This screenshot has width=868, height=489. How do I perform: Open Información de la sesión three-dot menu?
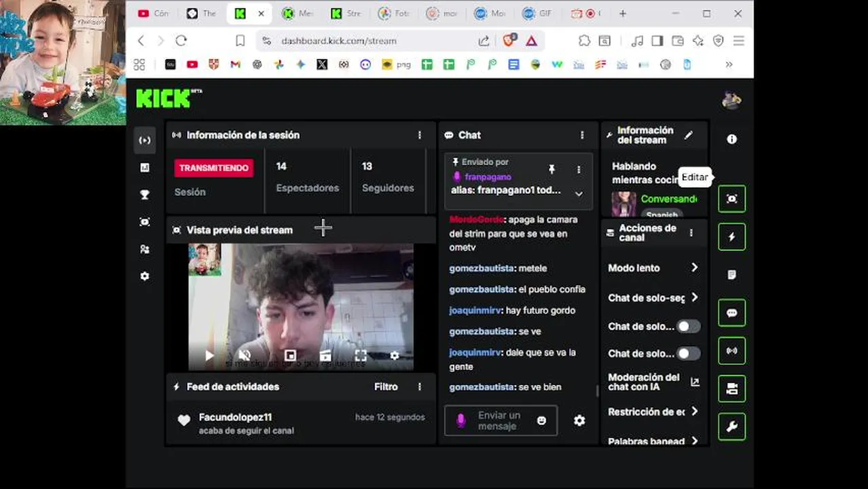click(x=419, y=135)
